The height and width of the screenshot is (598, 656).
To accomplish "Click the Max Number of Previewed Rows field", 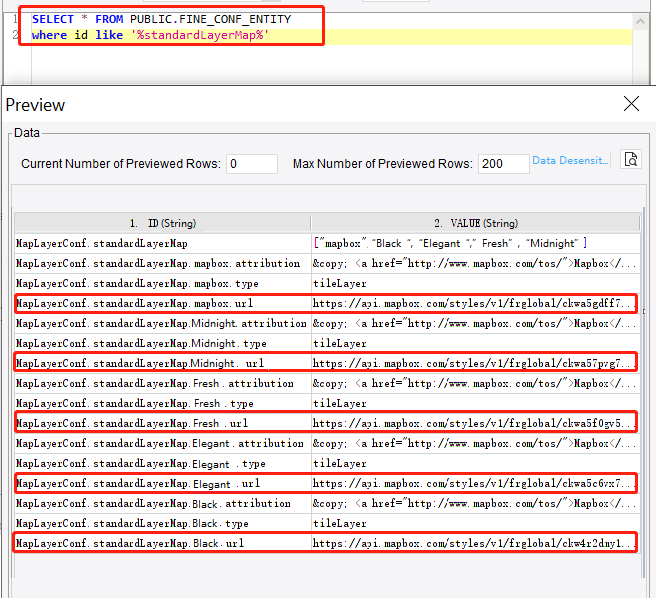I will coord(503,164).
